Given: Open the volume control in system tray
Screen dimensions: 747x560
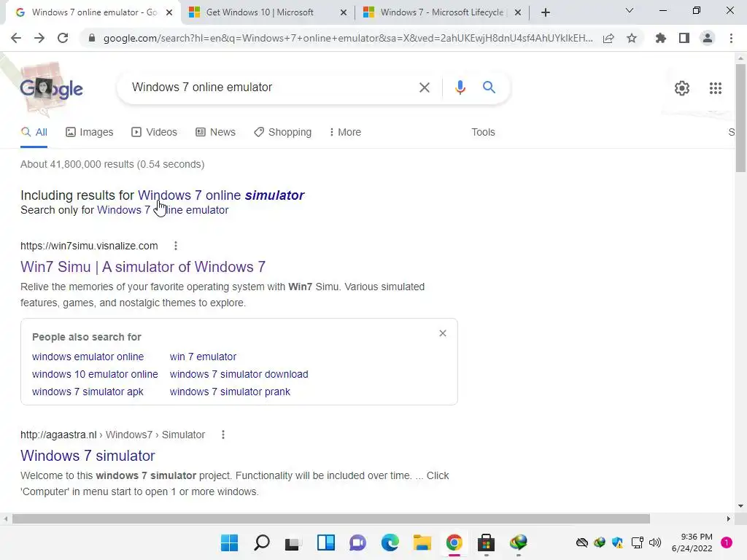Looking at the screenshot, I should [x=655, y=542].
